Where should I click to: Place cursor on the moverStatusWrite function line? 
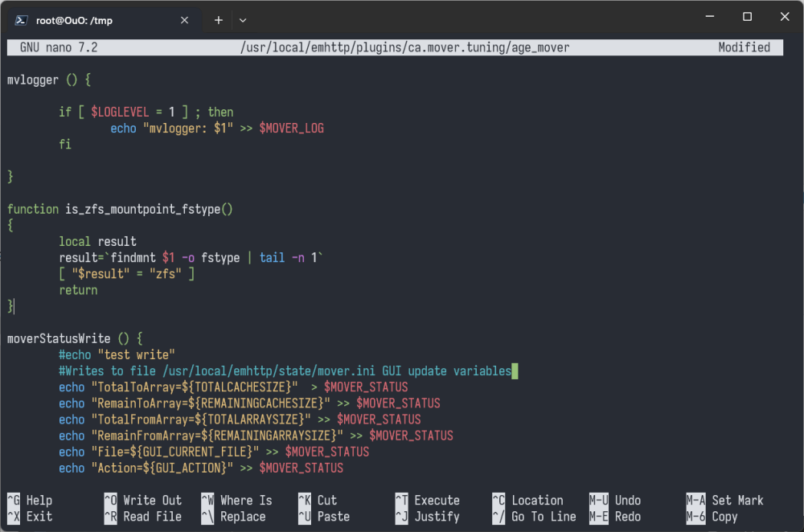point(75,339)
